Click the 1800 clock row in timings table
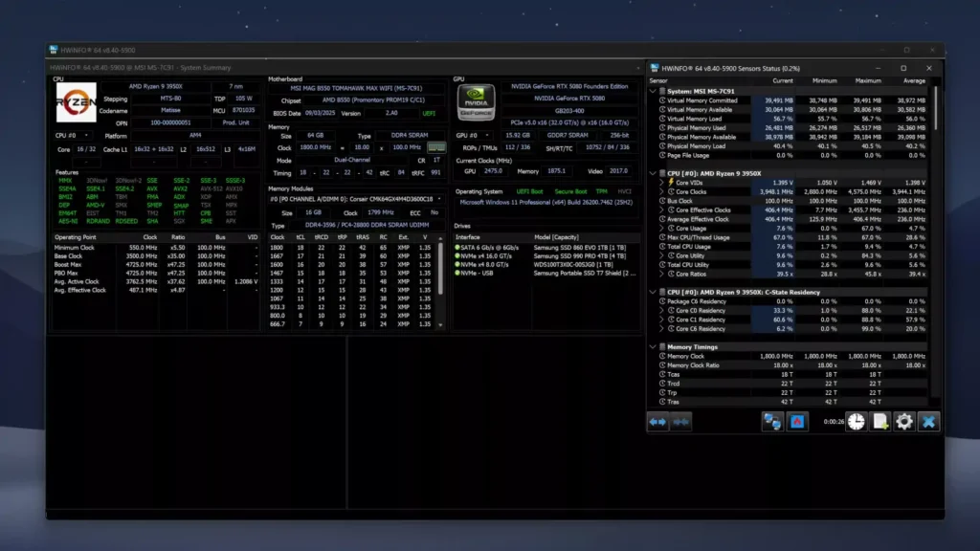980x551 pixels. click(352, 248)
